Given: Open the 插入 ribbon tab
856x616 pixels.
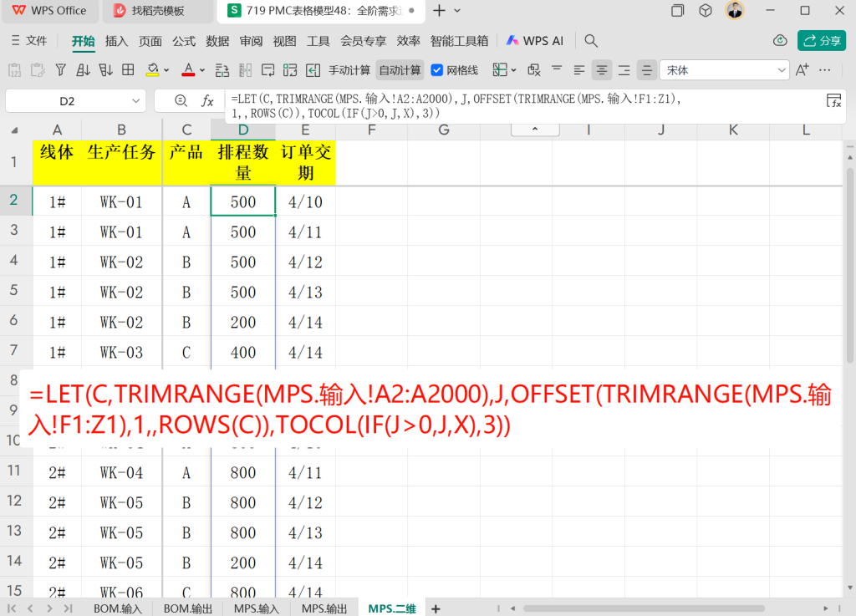Looking at the screenshot, I should point(116,41).
